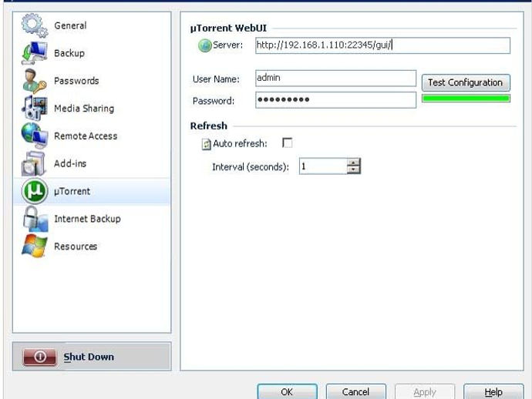Switch to the Passwords page
Image resolution: width=532 pixels, height=399 pixels.
point(92,81)
